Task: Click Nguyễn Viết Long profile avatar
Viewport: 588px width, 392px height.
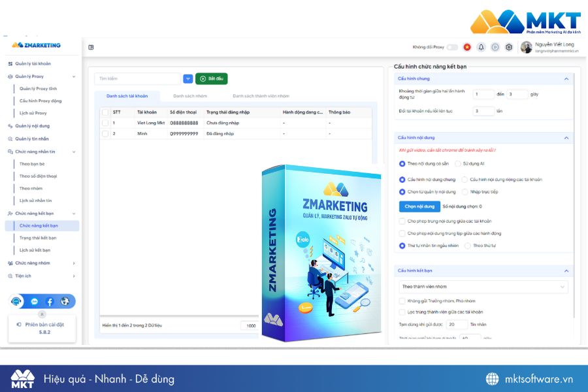Action: coord(526,47)
